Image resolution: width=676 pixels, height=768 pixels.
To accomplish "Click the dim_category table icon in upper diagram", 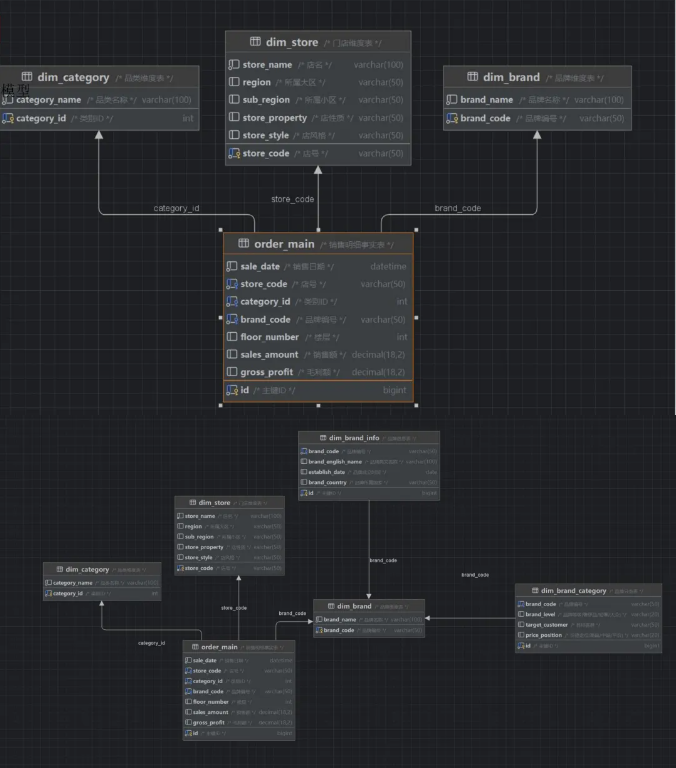I will tap(26, 77).
